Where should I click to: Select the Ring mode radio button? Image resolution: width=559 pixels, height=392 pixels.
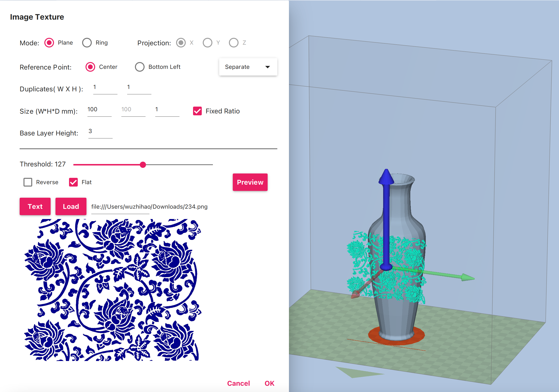coord(87,43)
